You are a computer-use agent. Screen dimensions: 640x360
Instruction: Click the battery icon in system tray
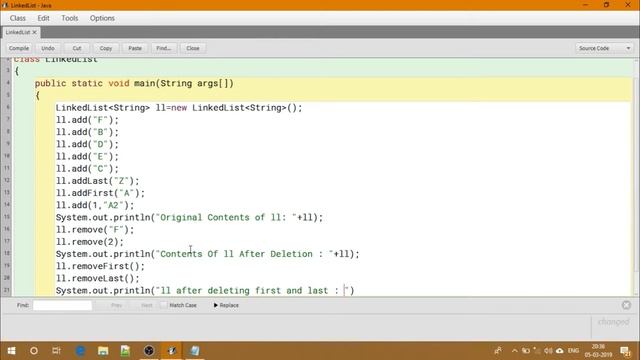(526, 351)
